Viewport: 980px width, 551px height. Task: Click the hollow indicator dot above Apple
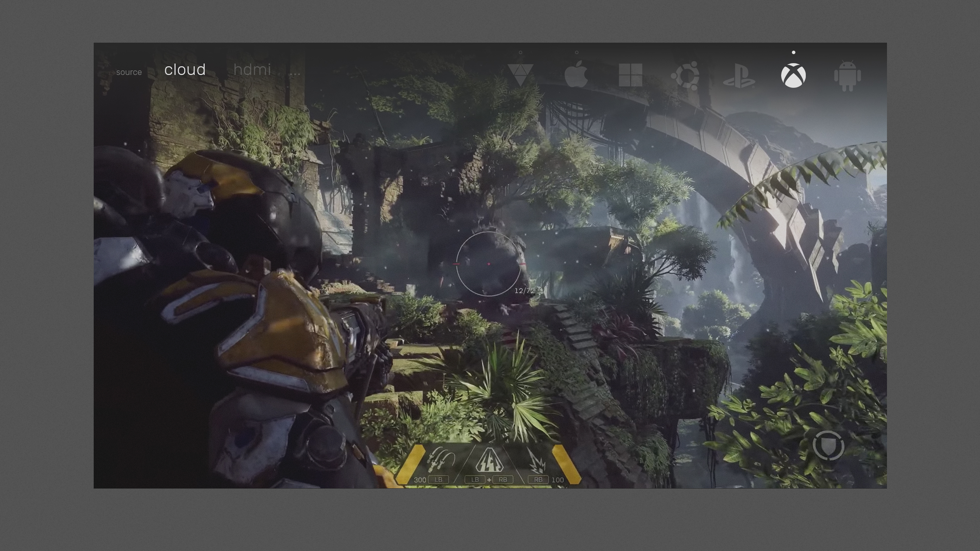tap(576, 52)
